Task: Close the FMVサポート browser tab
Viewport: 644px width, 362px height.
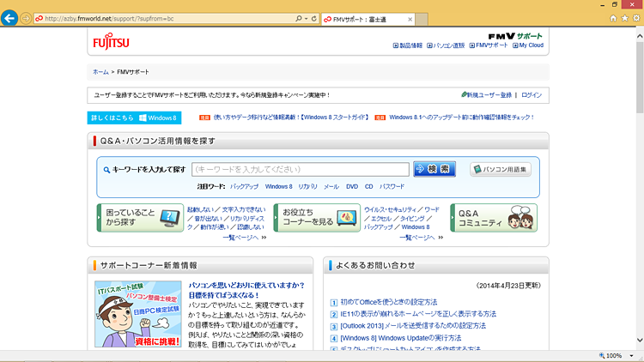Action: [x=410, y=19]
